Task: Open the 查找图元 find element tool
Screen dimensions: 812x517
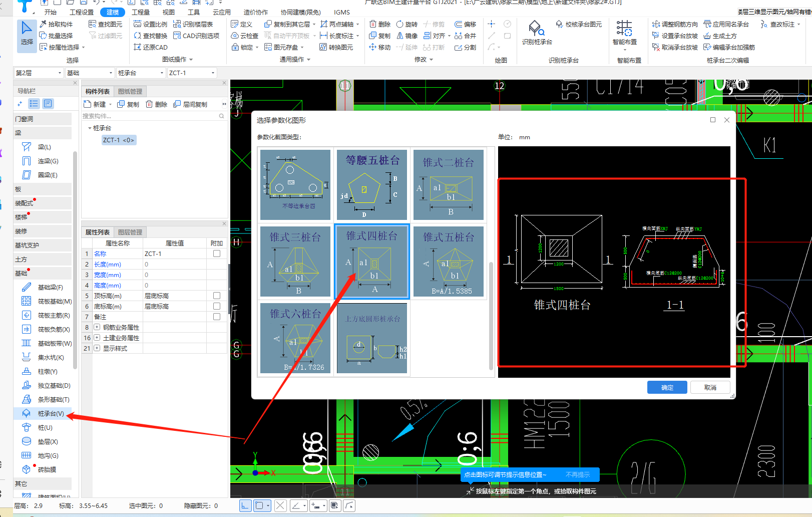Action: [x=105, y=24]
